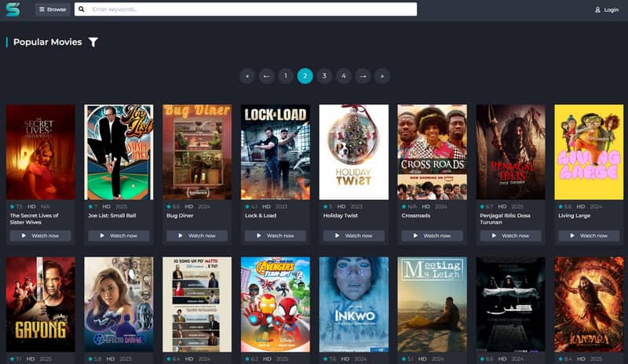Watch now for Holiday Twist
628x364 pixels.
point(354,235)
